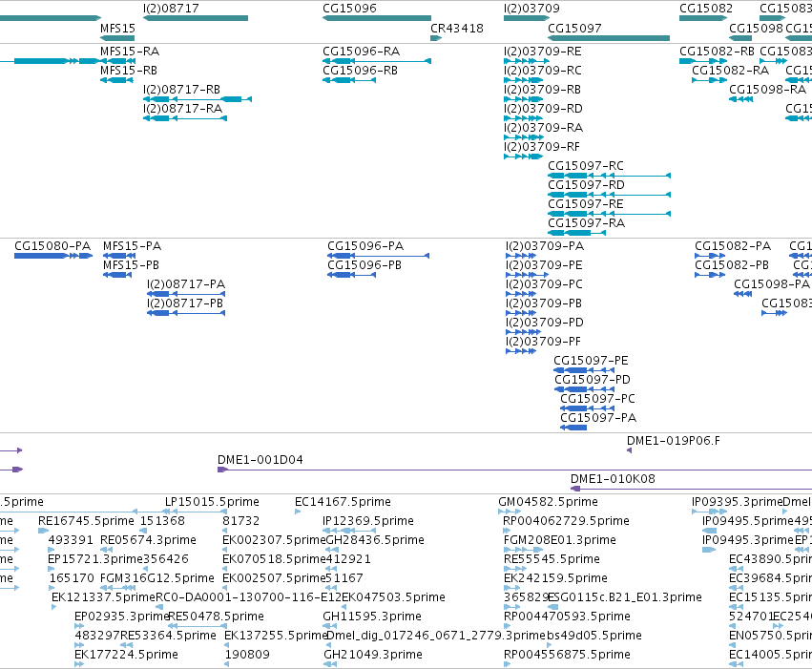
Task: Open the CG15082 gene label
Action: 706,9
